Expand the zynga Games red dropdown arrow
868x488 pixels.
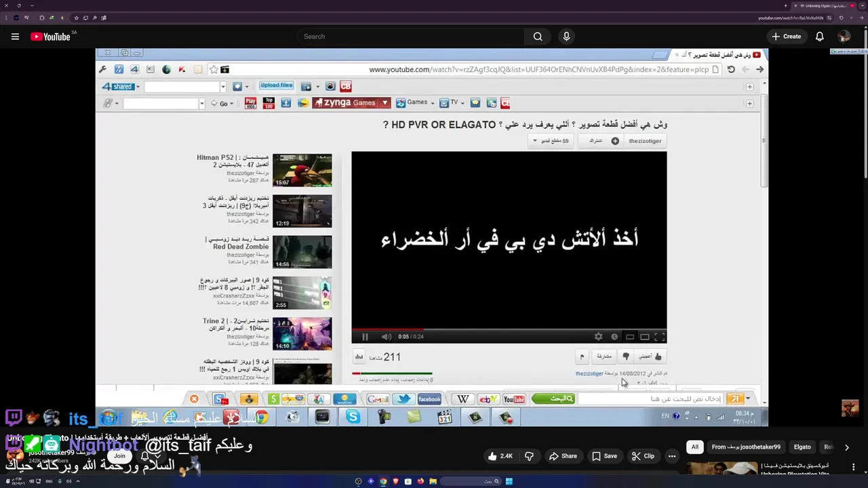point(384,103)
